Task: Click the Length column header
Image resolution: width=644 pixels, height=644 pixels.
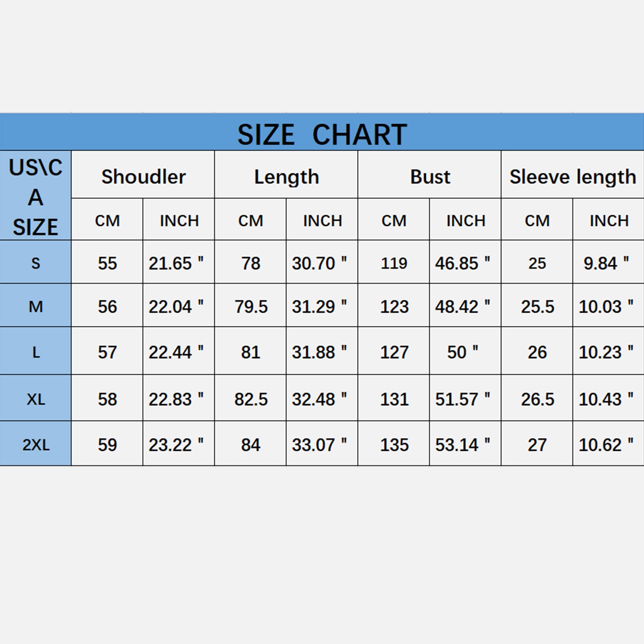Action: coord(286,177)
